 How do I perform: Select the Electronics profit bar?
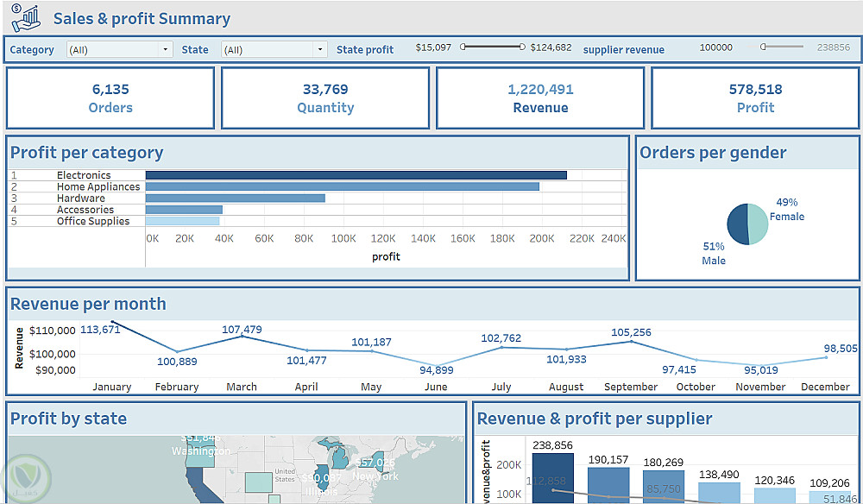pyautogui.click(x=356, y=175)
